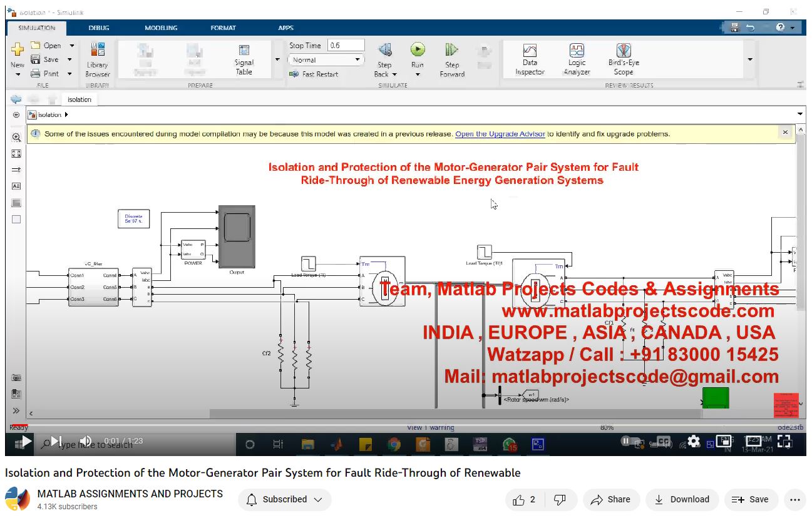812x518 pixels.
Task: Click the quick-access save icon in title ribbon
Action: point(735,28)
